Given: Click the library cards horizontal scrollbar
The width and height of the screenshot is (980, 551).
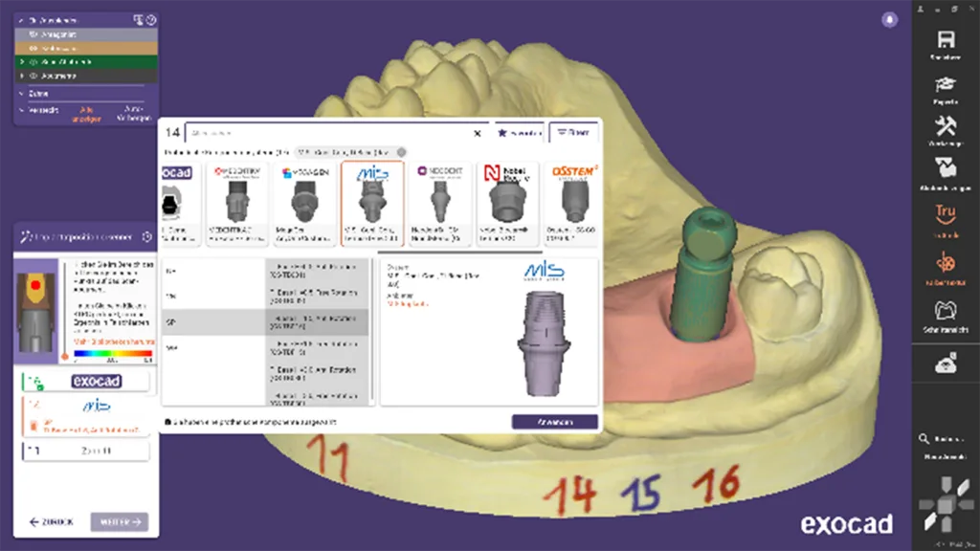Looking at the screenshot, I should pos(460,253).
